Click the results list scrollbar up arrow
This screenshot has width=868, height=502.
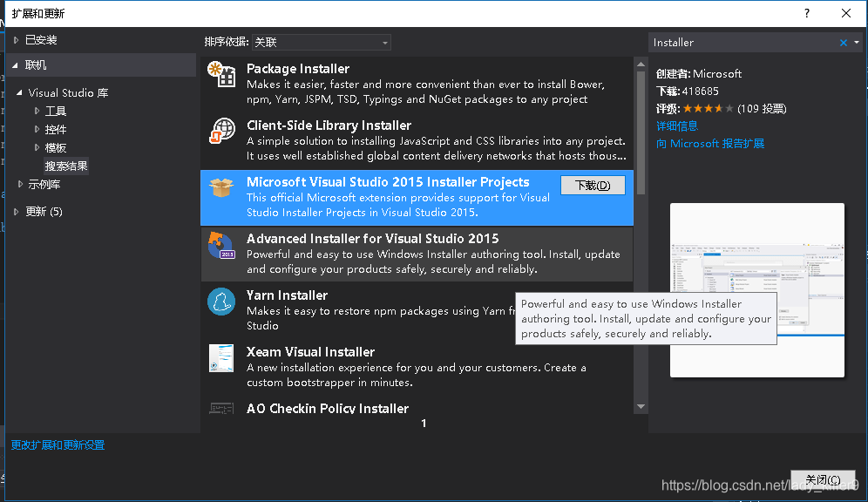click(641, 64)
